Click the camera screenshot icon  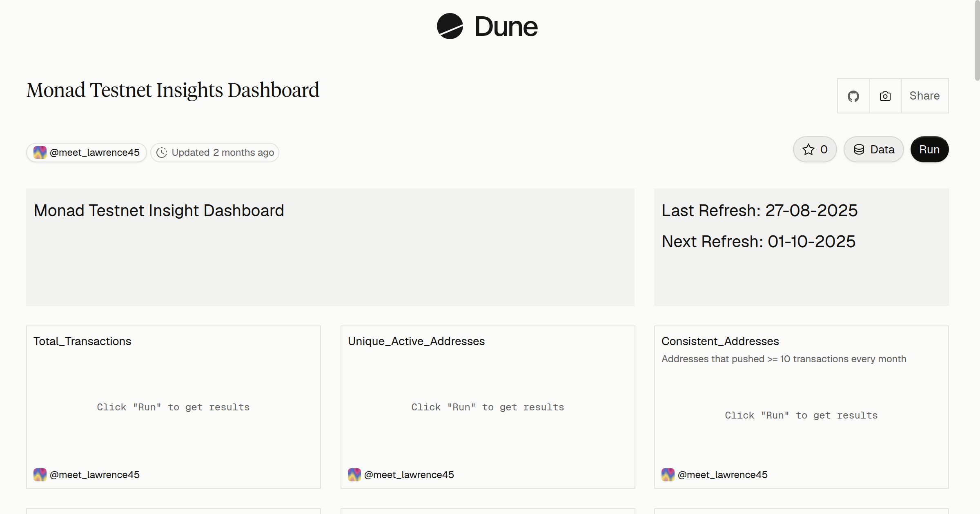tap(885, 96)
